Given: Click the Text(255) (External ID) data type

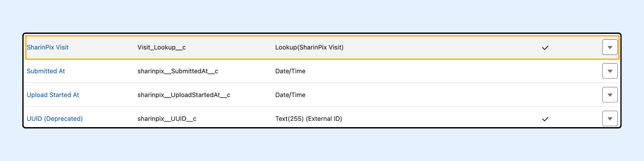Looking at the screenshot, I should 309,119.
